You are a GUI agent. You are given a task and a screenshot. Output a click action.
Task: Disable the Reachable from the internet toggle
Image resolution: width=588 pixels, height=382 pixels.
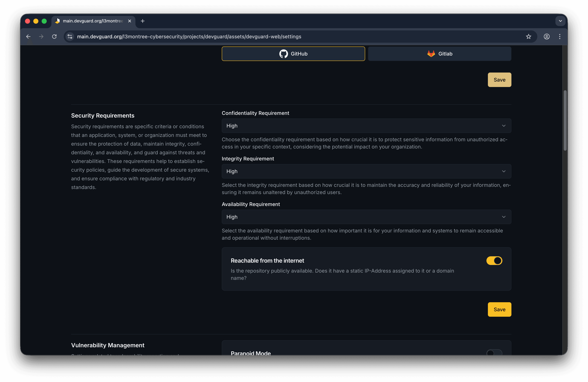[x=494, y=261]
